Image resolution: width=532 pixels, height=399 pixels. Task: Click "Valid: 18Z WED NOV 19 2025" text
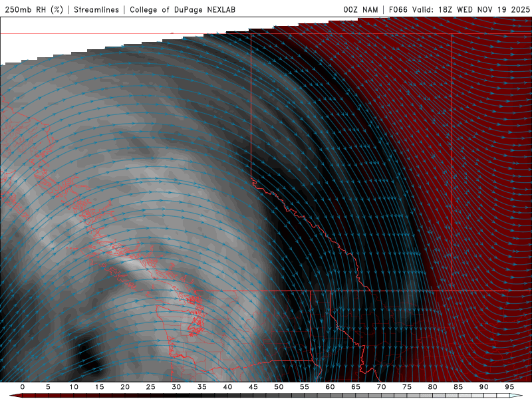click(471, 9)
